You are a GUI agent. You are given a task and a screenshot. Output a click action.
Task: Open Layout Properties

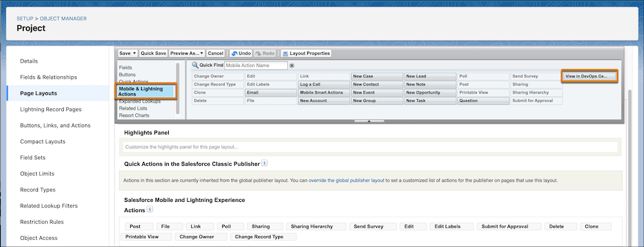click(x=306, y=54)
